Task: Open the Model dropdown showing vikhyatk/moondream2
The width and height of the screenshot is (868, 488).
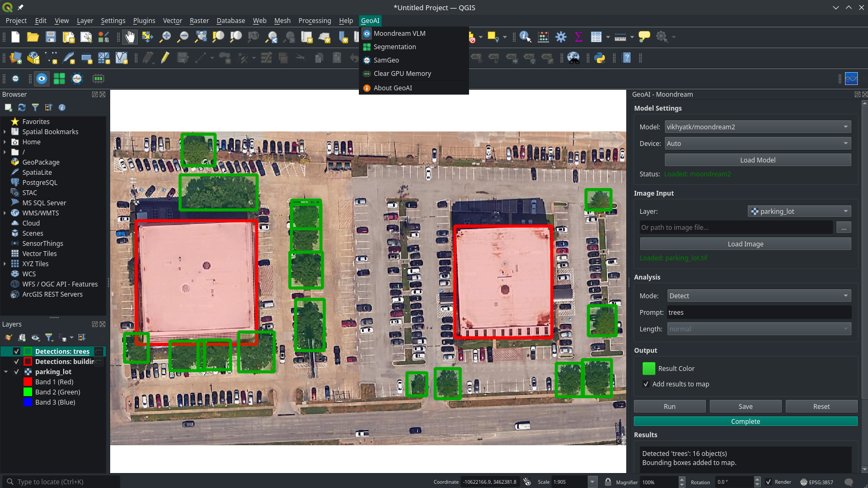Action: coord(757,127)
